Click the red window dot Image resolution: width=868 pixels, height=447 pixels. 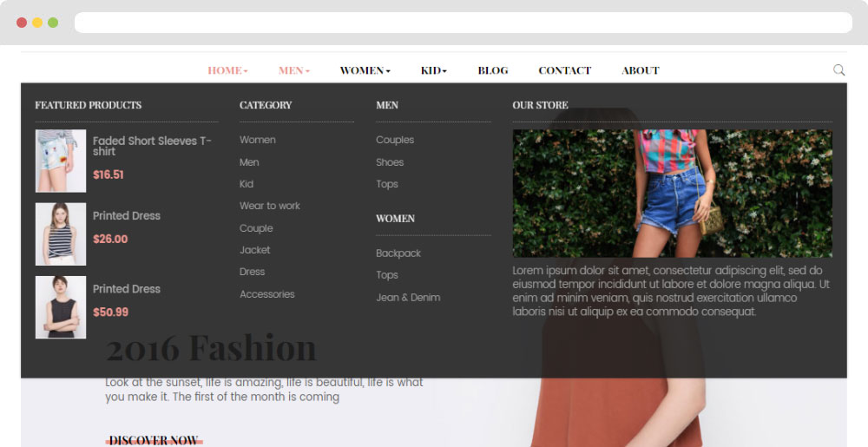[x=22, y=23]
